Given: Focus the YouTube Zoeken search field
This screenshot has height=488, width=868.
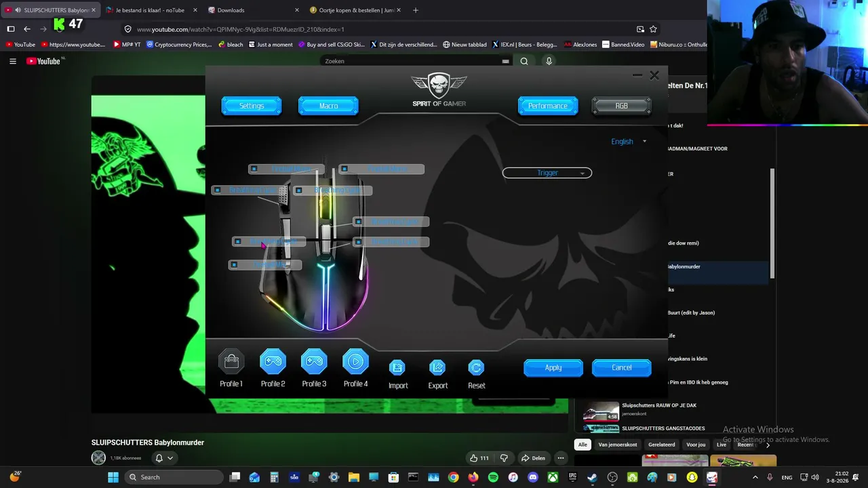Looking at the screenshot, I should pyautogui.click(x=410, y=61).
